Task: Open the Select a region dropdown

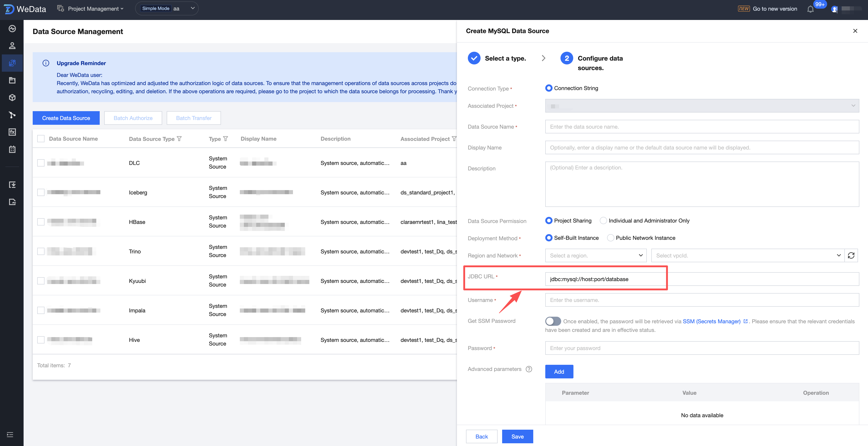Action: tap(595, 255)
